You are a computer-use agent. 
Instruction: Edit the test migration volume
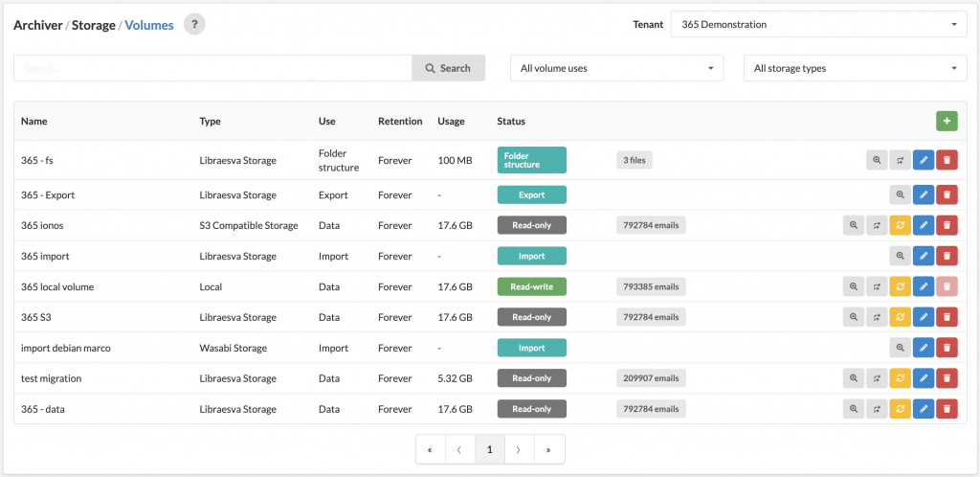[x=924, y=378]
